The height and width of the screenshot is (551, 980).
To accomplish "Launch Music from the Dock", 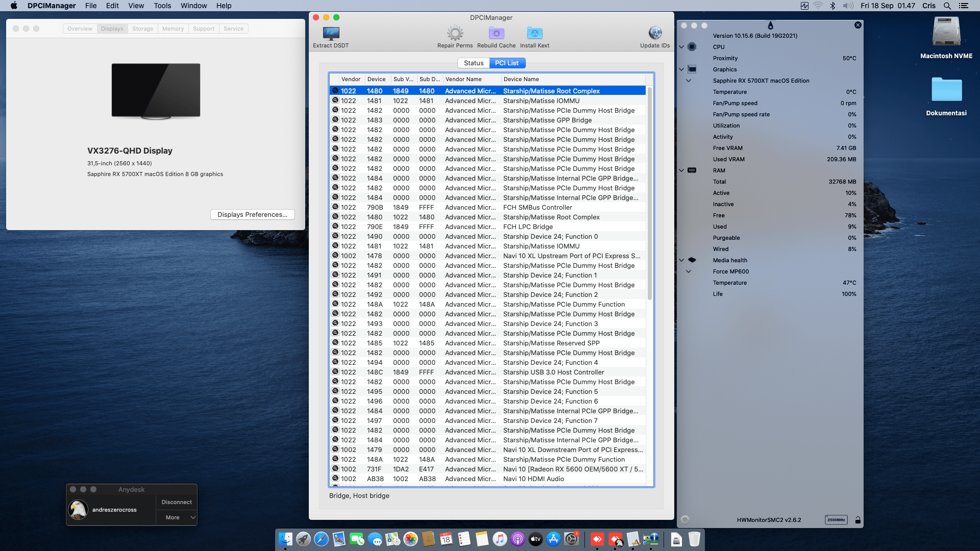I will [500, 539].
